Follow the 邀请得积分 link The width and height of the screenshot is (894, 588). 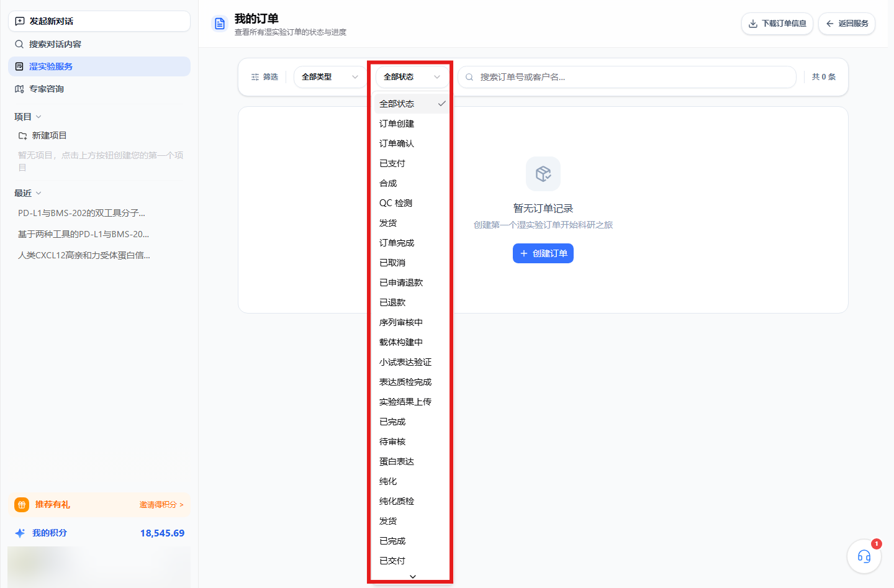pos(161,505)
